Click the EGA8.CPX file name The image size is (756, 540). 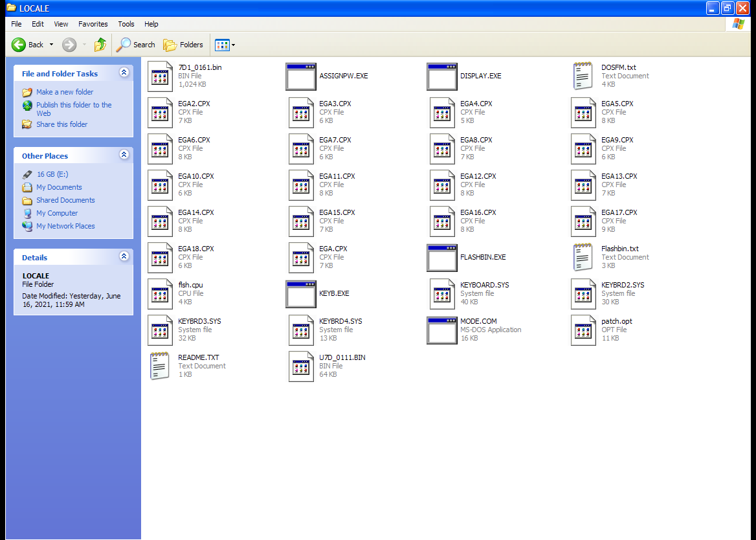(476, 141)
